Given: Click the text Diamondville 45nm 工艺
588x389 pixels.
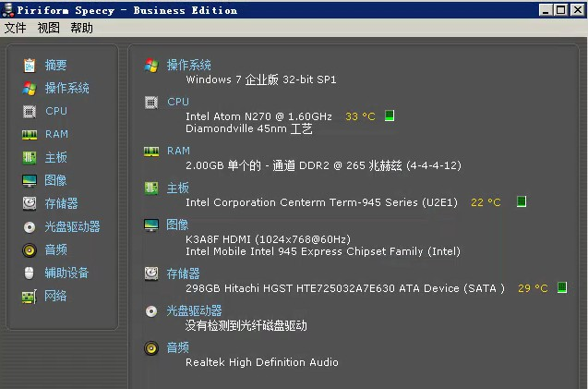Looking at the screenshot, I should [x=249, y=128].
